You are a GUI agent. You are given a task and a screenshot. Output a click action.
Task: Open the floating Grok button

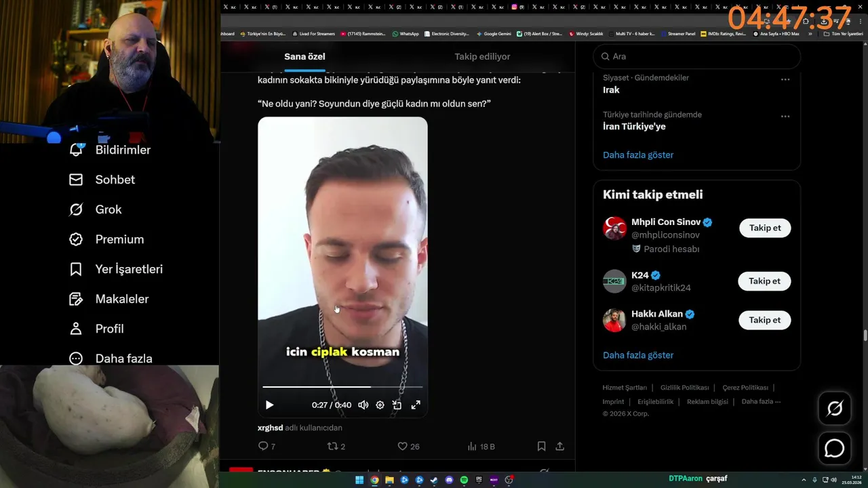tap(835, 408)
